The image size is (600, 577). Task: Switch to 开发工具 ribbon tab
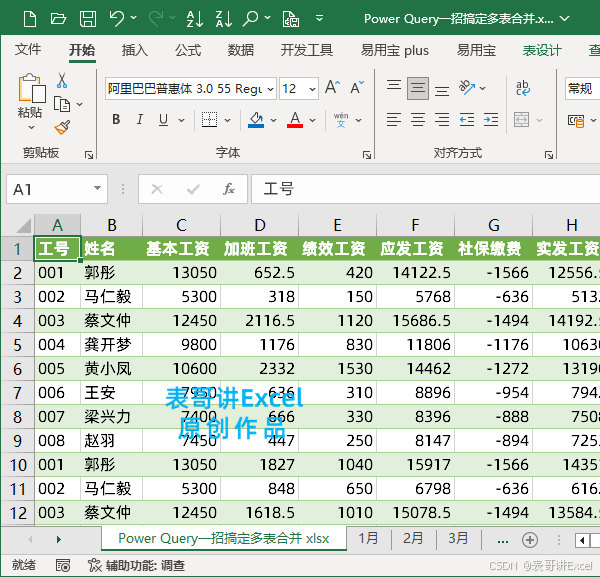tap(307, 50)
